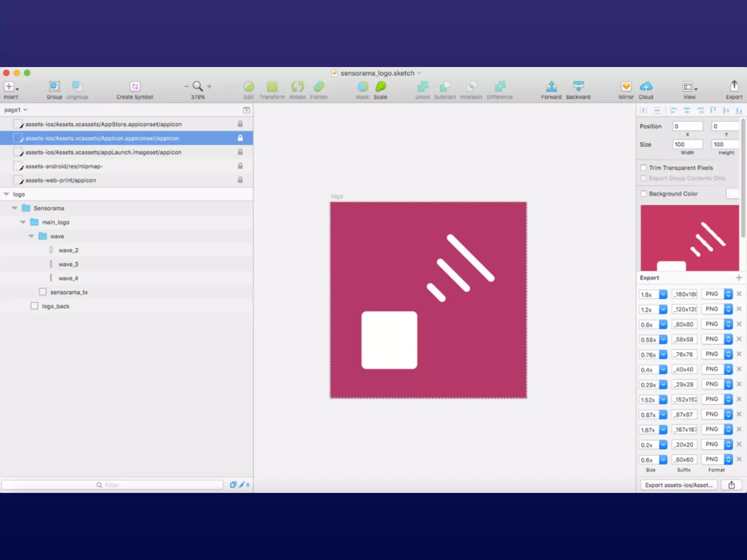Enable the Trim Transparent Pixels checkbox
The width and height of the screenshot is (747, 560).
coord(643,168)
